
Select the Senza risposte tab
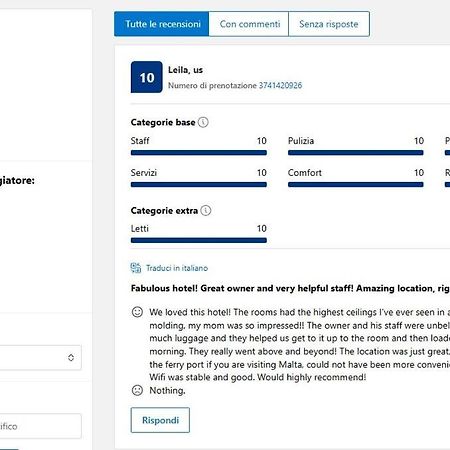(329, 24)
